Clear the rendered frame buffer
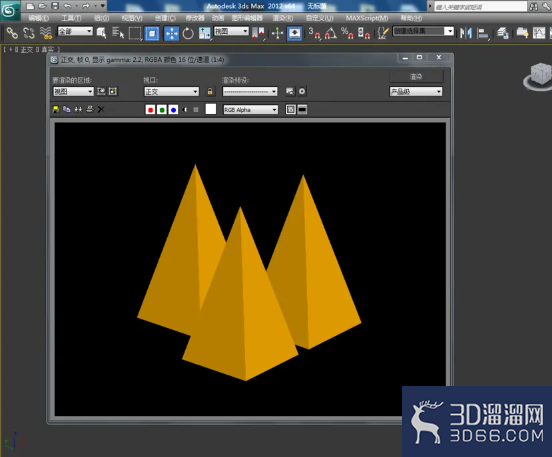The image size is (552, 457). click(x=101, y=109)
